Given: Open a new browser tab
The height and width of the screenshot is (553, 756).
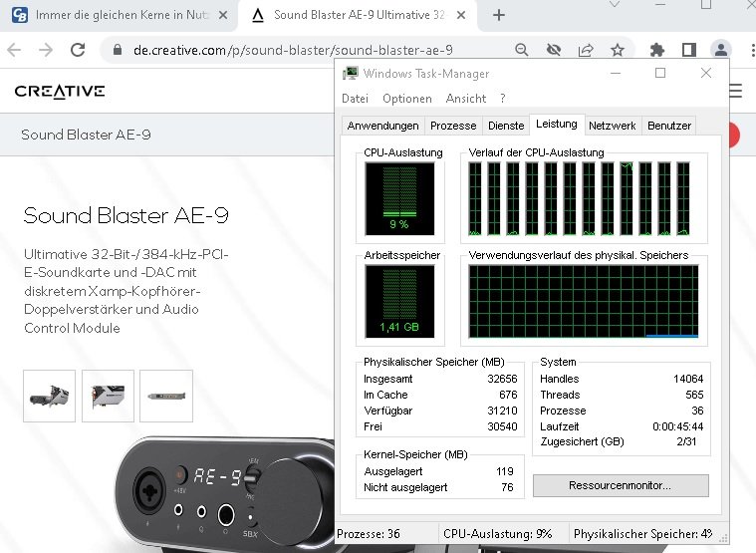Looking at the screenshot, I should (499, 15).
